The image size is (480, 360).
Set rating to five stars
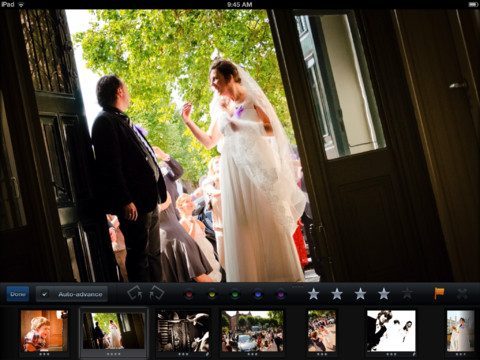[407, 294]
